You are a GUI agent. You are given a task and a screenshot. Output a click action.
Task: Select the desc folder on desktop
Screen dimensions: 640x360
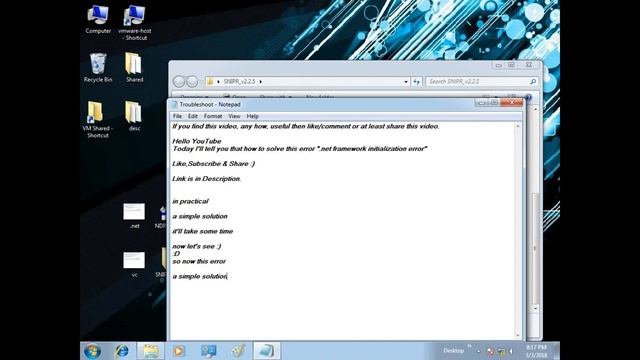(134, 116)
